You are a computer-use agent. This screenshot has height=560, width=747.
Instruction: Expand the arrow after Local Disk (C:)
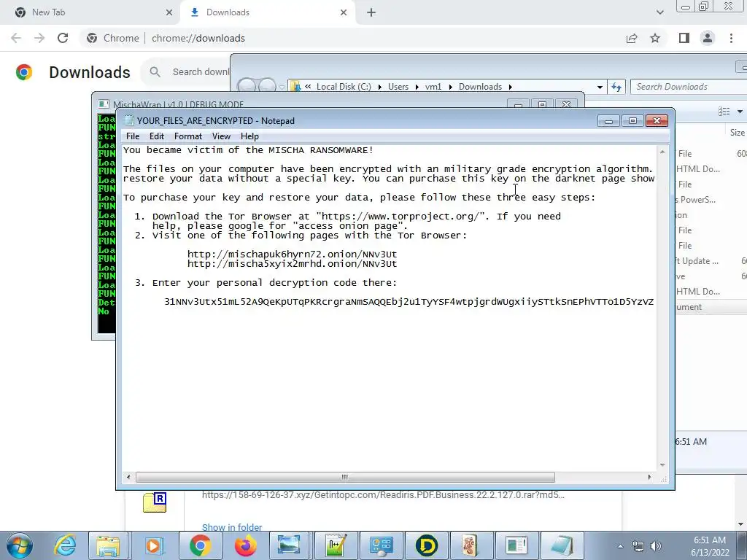pyautogui.click(x=379, y=87)
